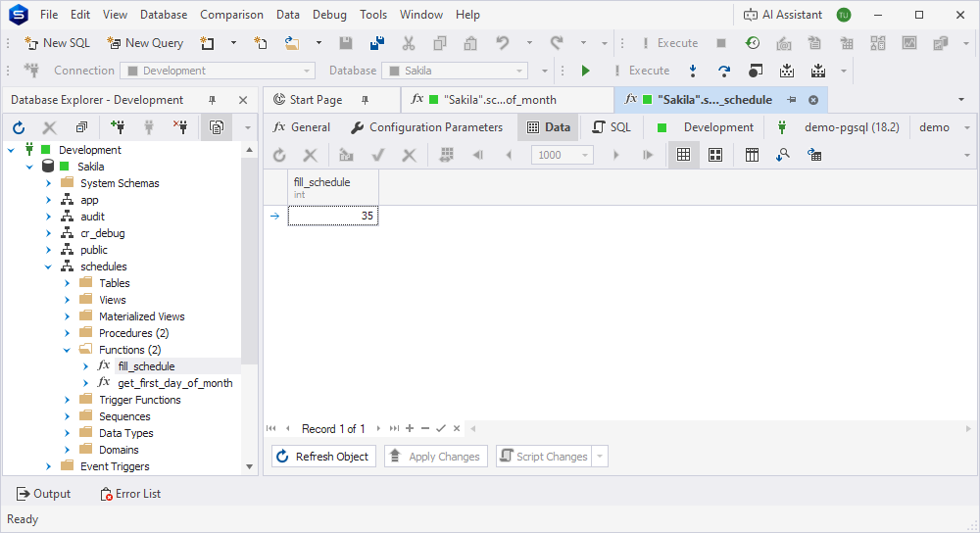The width and height of the screenshot is (980, 533).
Task: Click the Redo arrow icon
Action: coord(557,43)
